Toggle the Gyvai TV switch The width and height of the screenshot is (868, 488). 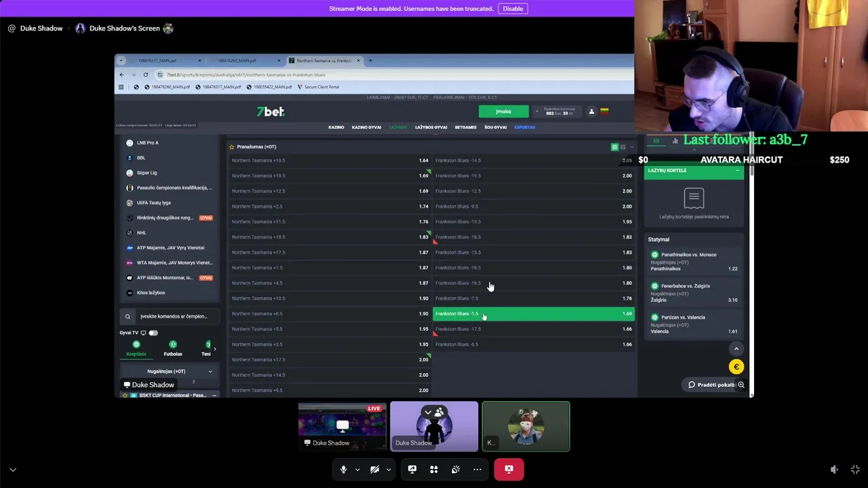153,333
